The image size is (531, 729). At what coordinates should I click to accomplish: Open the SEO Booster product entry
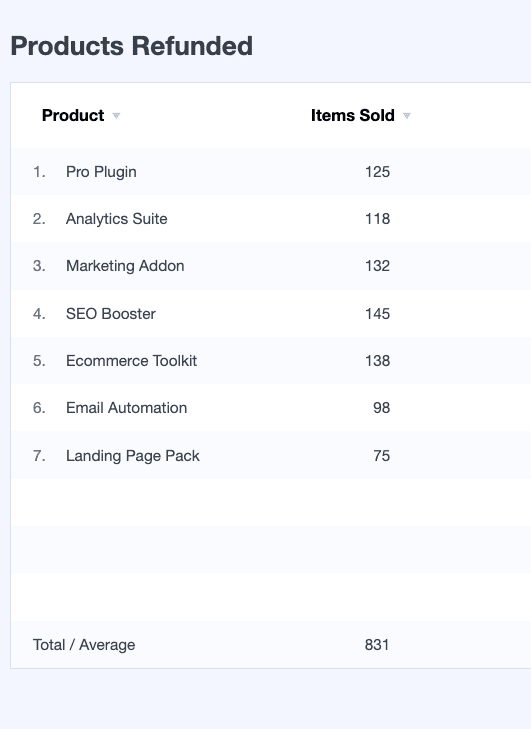(111, 313)
